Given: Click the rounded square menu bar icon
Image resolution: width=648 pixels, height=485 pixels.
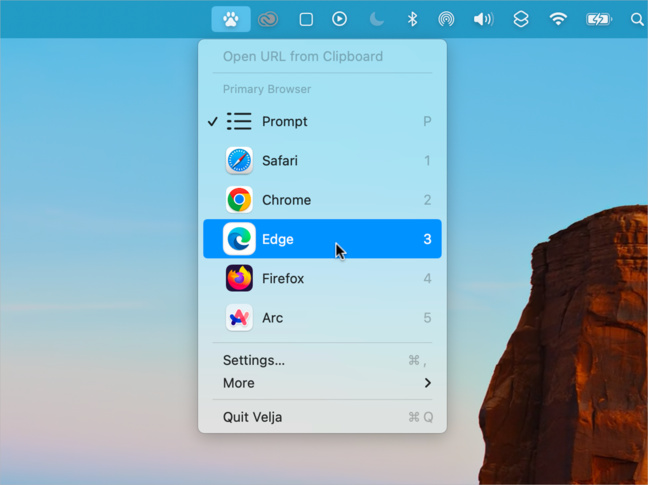Looking at the screenshot, I should pos(306,19).
